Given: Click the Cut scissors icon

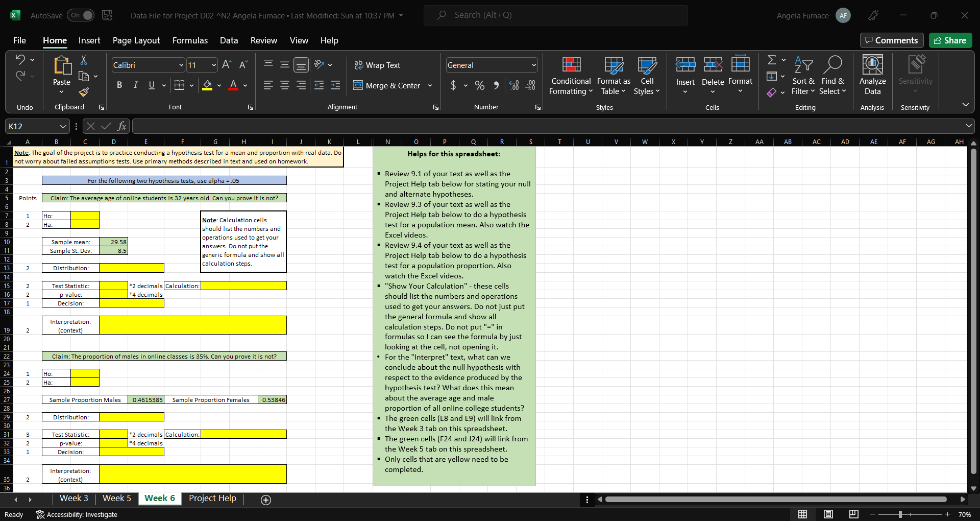Looking at the screenshot, I should pos(84,61).
